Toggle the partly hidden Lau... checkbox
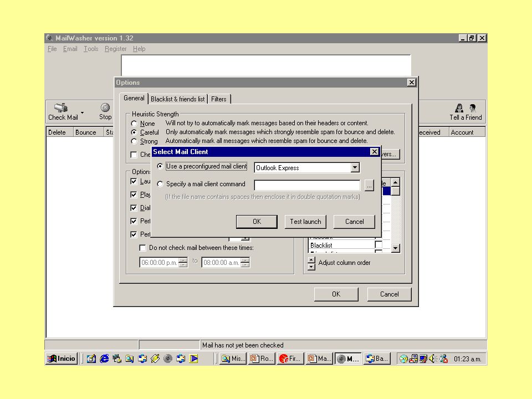This screenshot has width=532, height=399. click(x=134, y=182)
